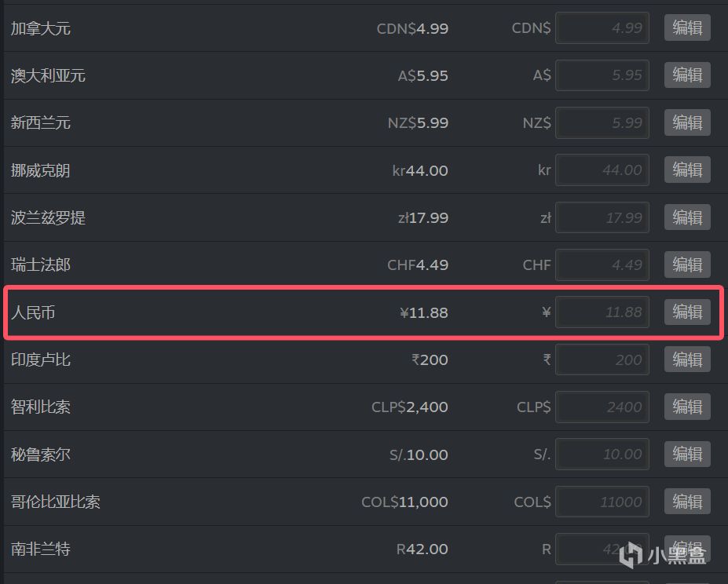
Task: Click 编辑 button for 新西兰元 row
Action: coord(687,122)
